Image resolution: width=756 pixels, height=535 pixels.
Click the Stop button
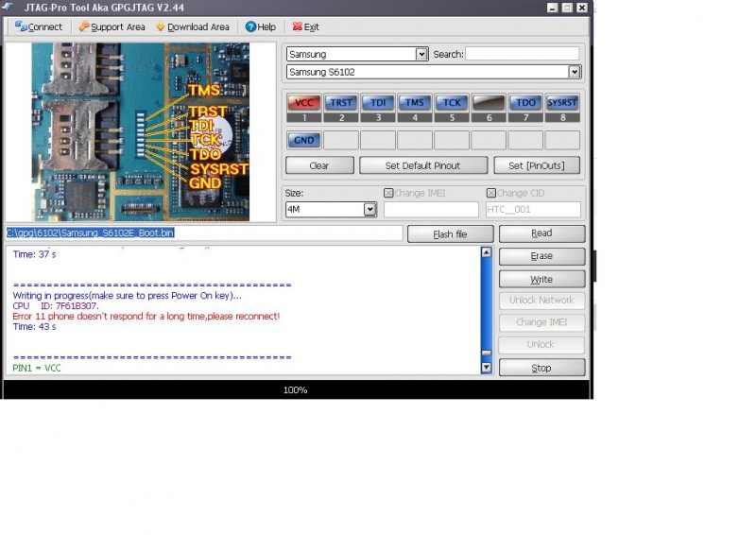click(541, 368)
